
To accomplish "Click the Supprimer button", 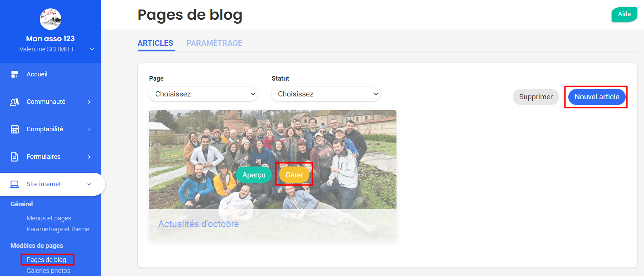I will pos(536,97).
